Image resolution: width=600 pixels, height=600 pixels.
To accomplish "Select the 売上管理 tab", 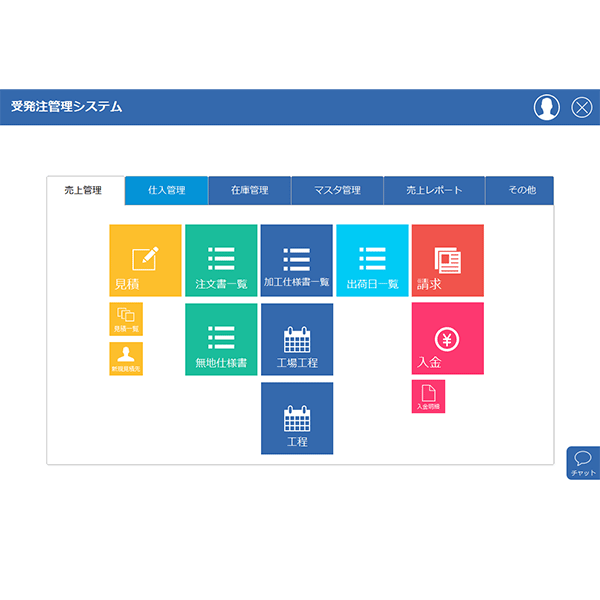I will pos(86,190).
